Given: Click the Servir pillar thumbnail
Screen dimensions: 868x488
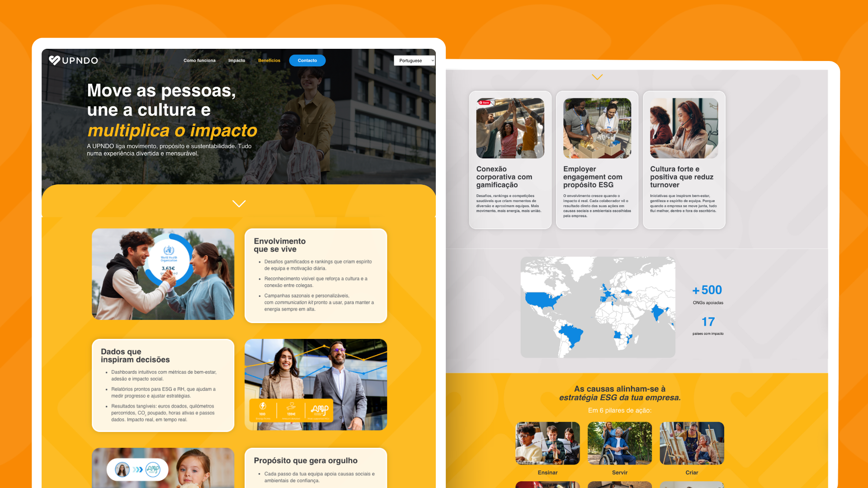Looking at the screenshot, I should [619, 443].
